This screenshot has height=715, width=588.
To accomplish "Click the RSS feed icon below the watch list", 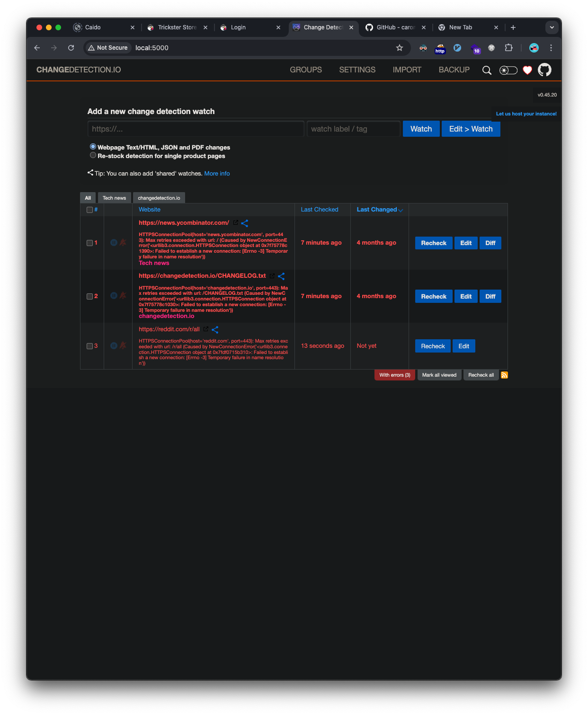I will pos(504,375).
